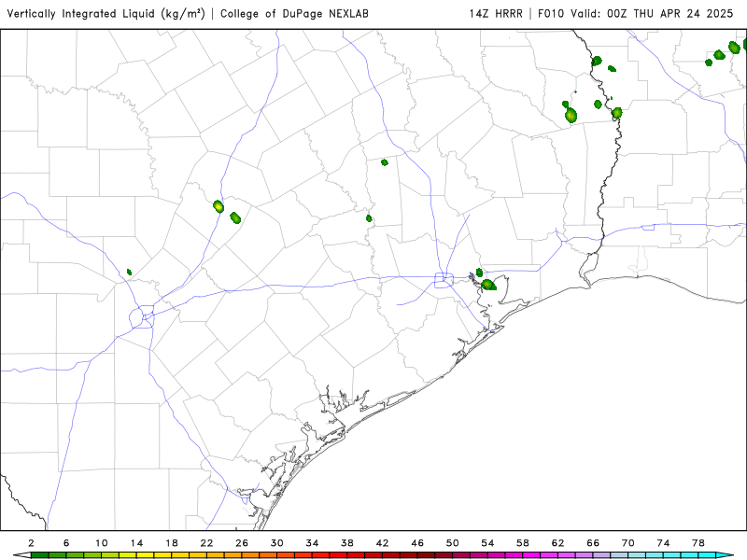This screenshot has width=747, height=560.
Task: Click colorbar value label 42
Action: point(382,543)
